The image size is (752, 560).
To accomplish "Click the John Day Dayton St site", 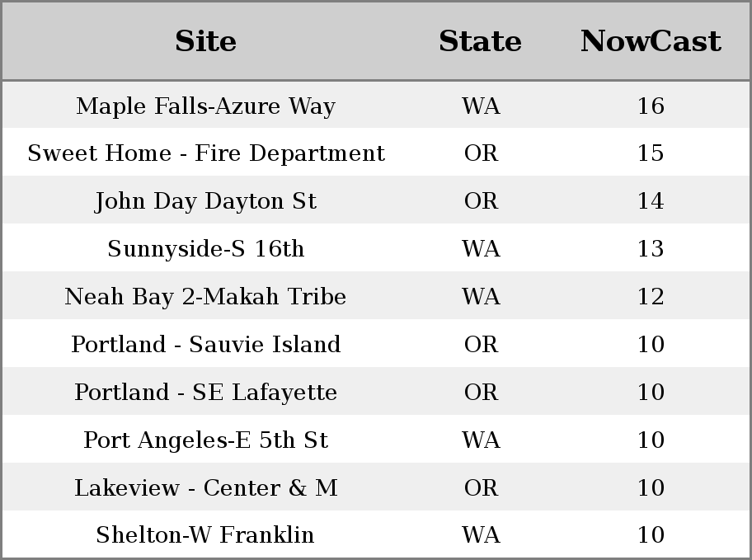I will [205, 201].
